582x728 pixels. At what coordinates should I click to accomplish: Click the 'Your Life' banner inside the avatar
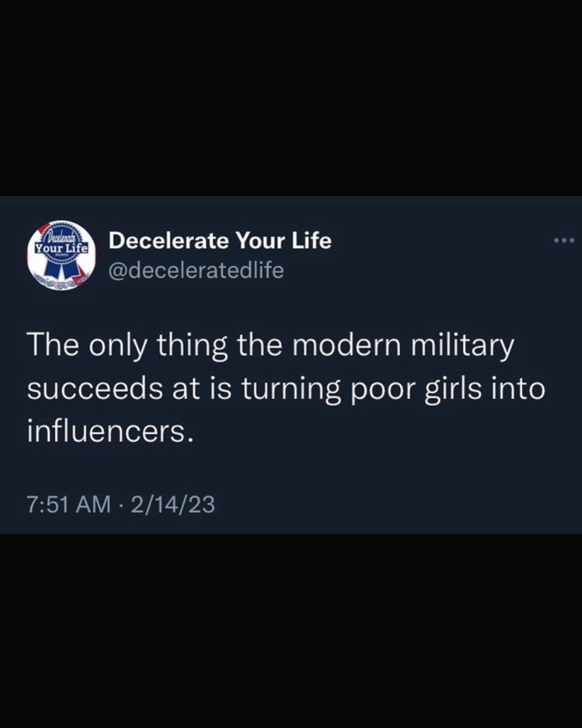[61, 248]
